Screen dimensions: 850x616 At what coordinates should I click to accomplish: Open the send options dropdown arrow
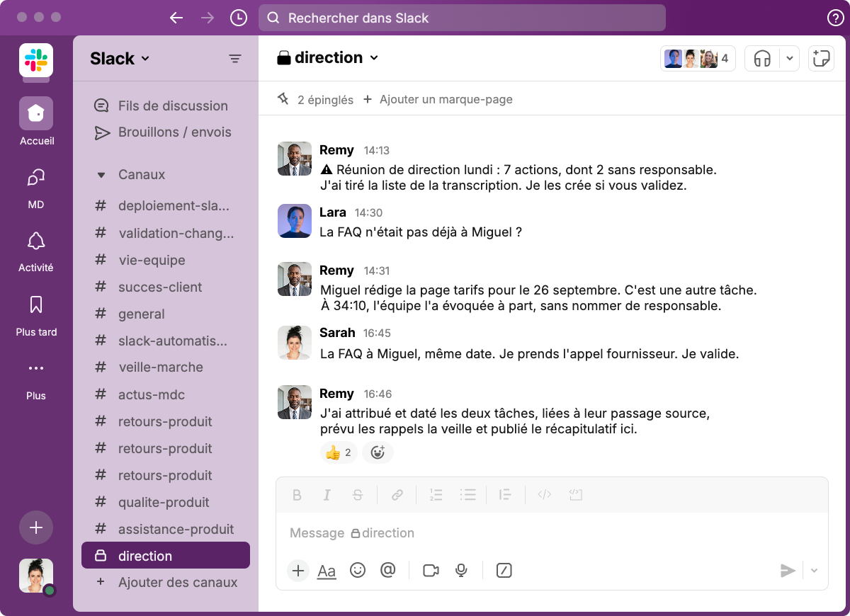click(x=814, y=571)
